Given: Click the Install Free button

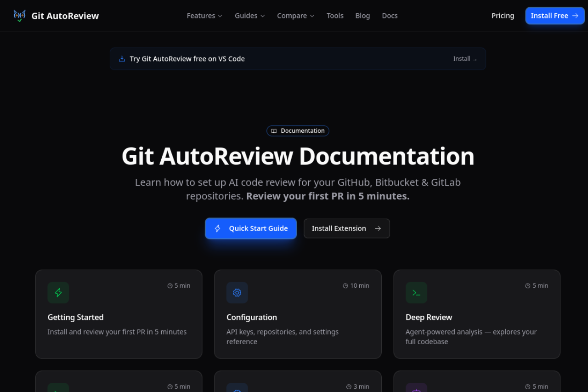Looking at the screenshot, I should [554, 15].
